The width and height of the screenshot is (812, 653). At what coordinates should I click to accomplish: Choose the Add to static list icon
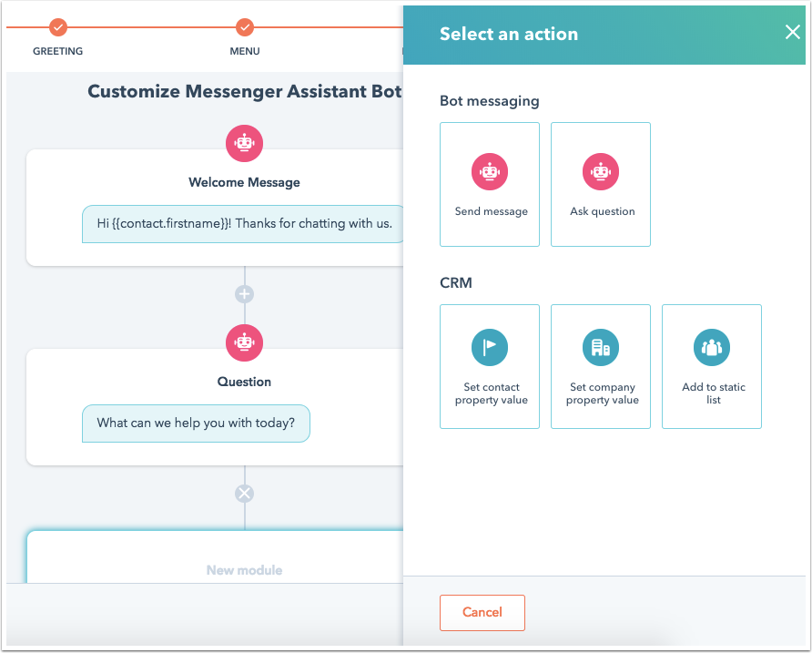coord(712,347)
